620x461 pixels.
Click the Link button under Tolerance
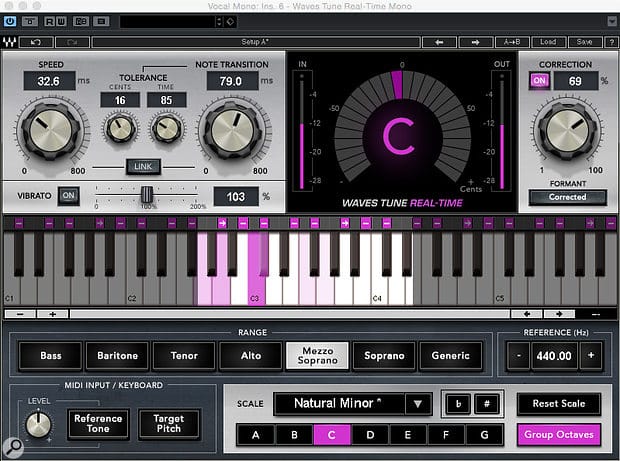[144, 165]
